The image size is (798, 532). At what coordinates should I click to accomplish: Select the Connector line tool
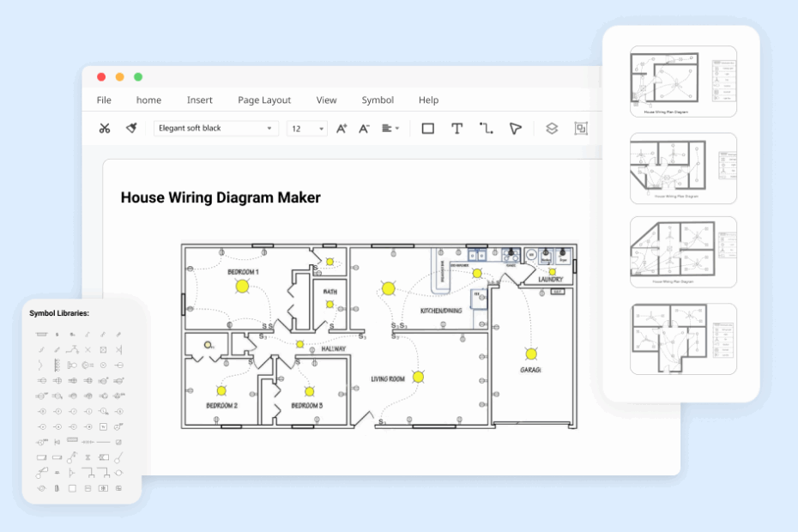click(x=486, y=128)
